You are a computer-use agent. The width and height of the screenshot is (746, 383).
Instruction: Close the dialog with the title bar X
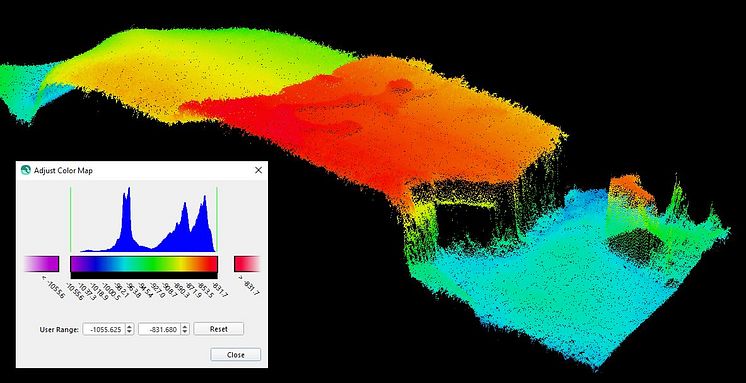click(258, 170)
